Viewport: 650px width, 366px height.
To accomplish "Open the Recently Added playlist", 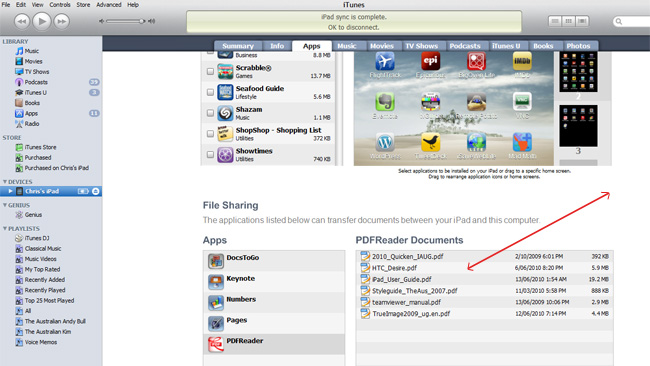I will 44,280.
